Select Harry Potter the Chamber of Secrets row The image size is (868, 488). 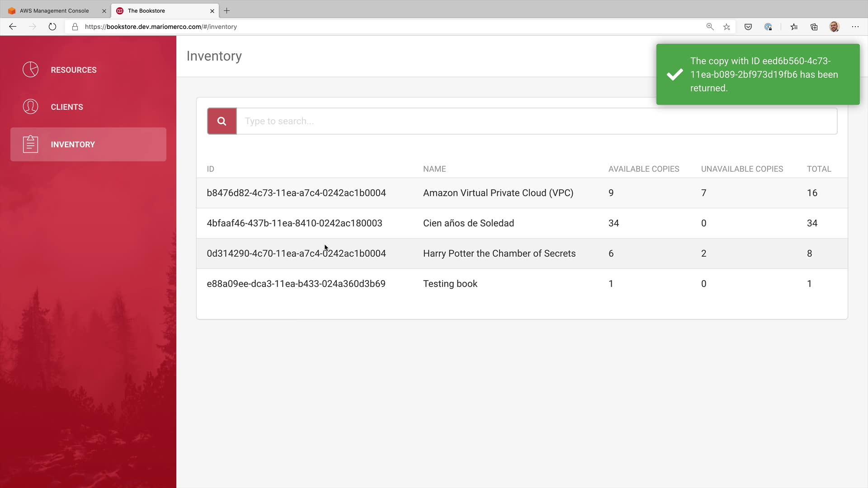point(499,253)
